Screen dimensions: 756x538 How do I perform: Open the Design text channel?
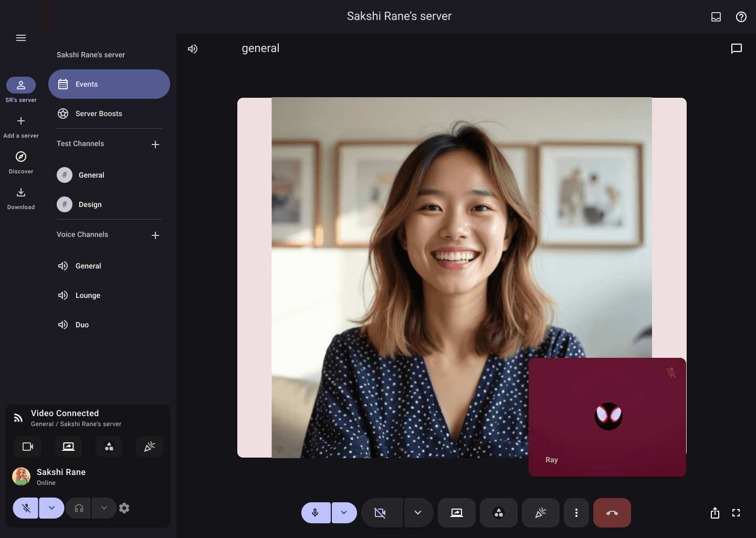(109, 204)
